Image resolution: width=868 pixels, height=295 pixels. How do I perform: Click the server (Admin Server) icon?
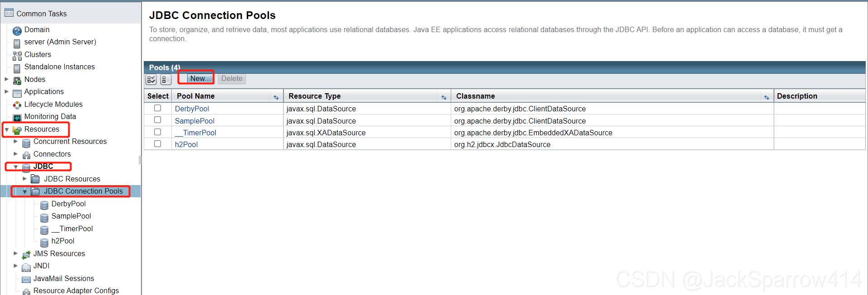click(x=17, y=43)
